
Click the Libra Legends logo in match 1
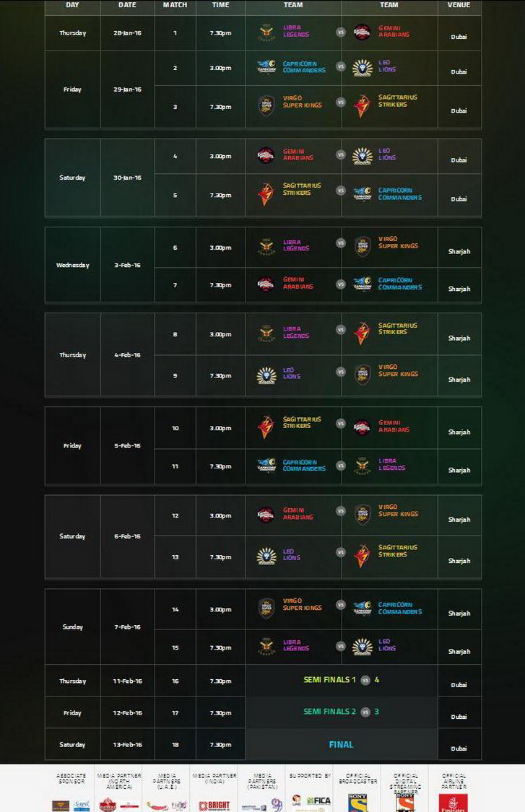266,32
